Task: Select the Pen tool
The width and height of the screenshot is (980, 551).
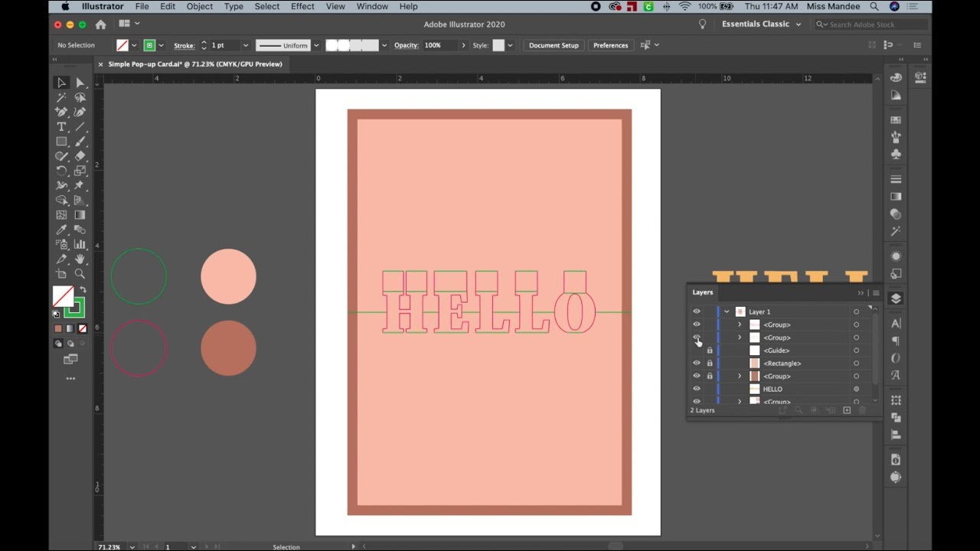Action: (61, 112)
